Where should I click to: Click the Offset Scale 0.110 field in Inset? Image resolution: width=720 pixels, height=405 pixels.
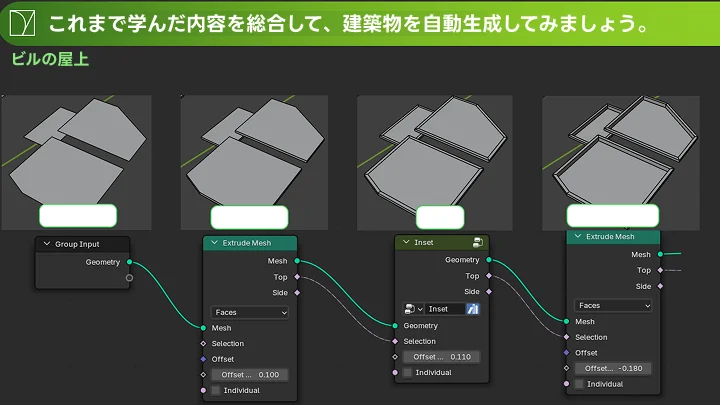(x=441, y=356)
